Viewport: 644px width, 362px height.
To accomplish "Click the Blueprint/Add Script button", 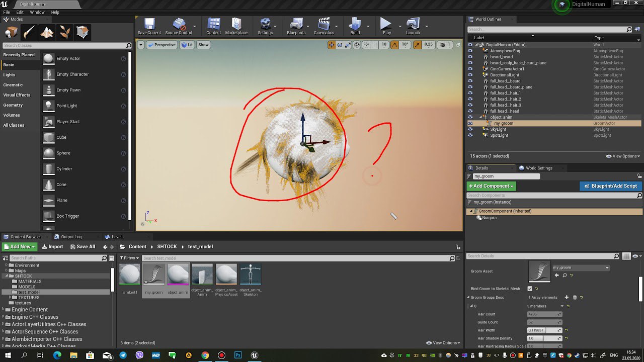I will click(611, 186).
